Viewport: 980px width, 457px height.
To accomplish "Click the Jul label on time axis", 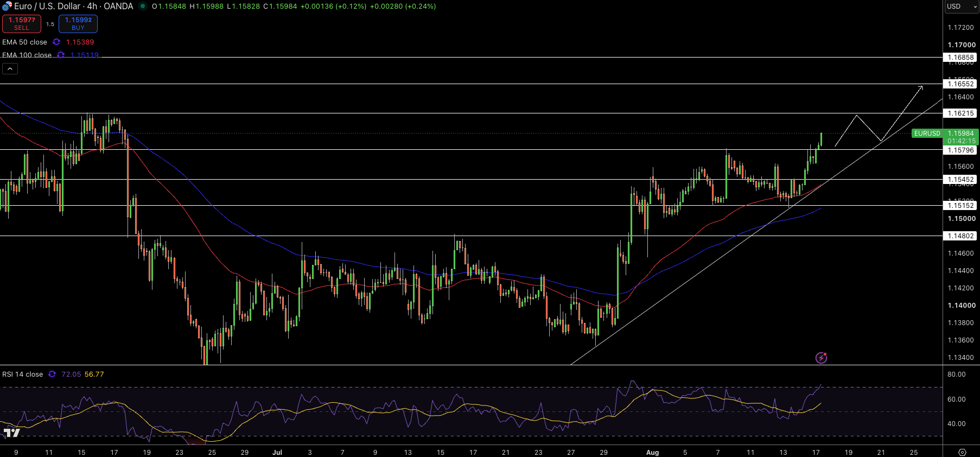I will pos(277,452).
